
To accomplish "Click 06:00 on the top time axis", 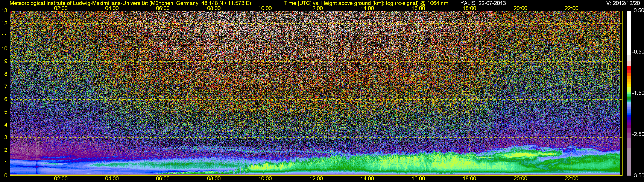I will tap(163, 8).
